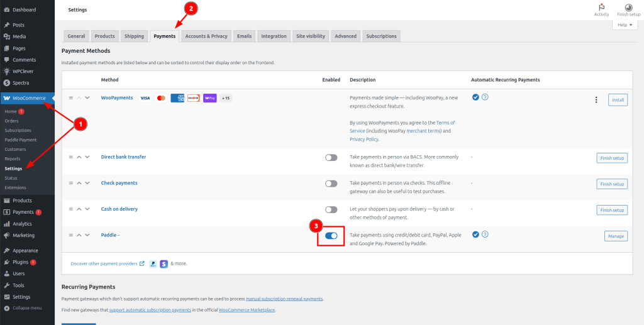Click the Paddle recurring payments help icon

[485, 234]
